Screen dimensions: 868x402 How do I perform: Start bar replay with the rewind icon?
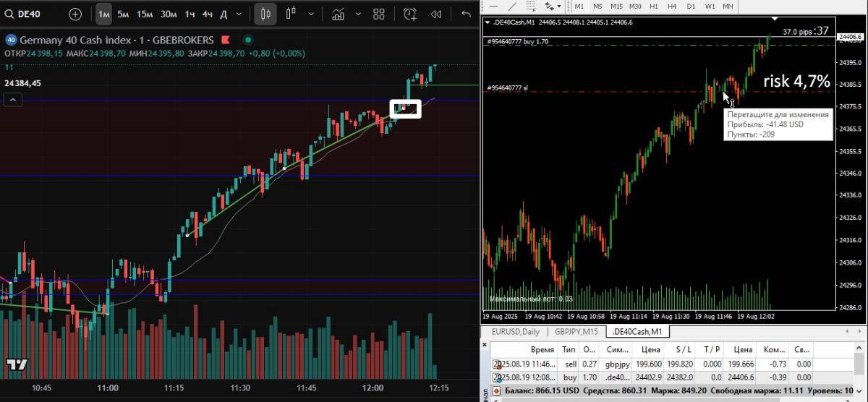[x=435, y=14]
